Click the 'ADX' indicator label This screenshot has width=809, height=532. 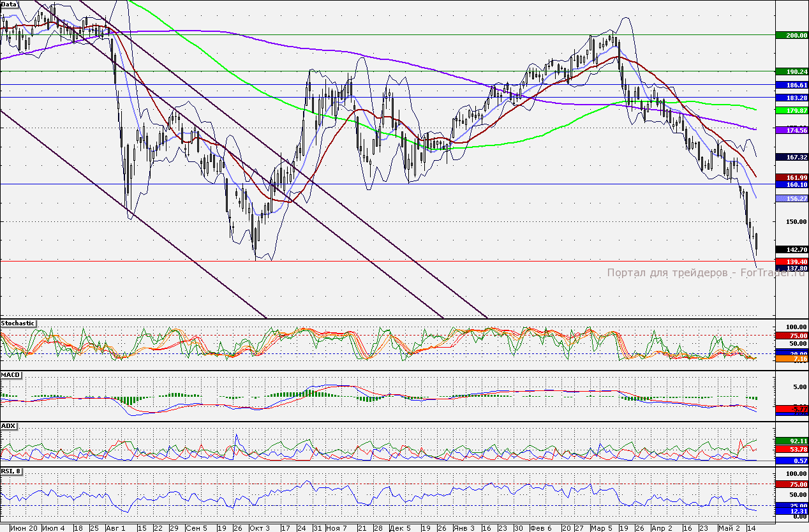[x=9, y=425]
